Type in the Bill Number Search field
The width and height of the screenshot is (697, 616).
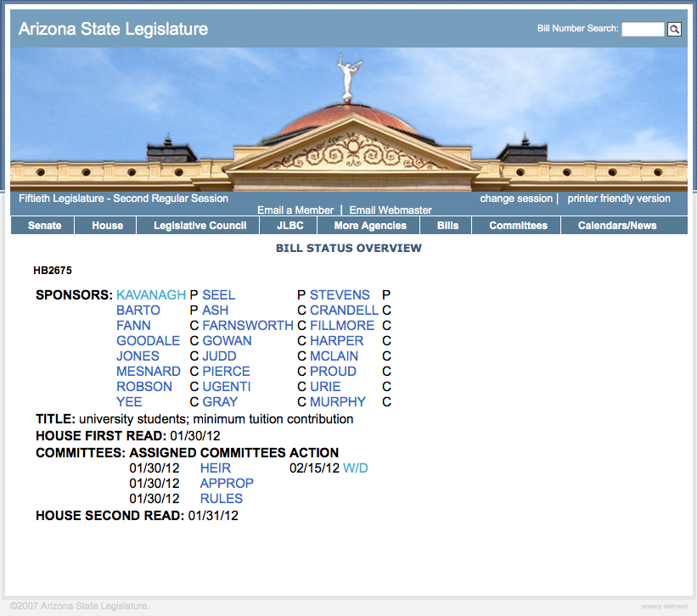click(x=643, y=30)
